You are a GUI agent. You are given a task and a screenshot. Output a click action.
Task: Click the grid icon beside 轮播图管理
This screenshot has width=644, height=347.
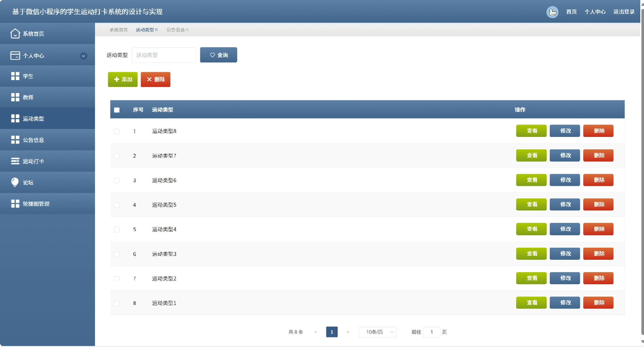coord(15,204)
